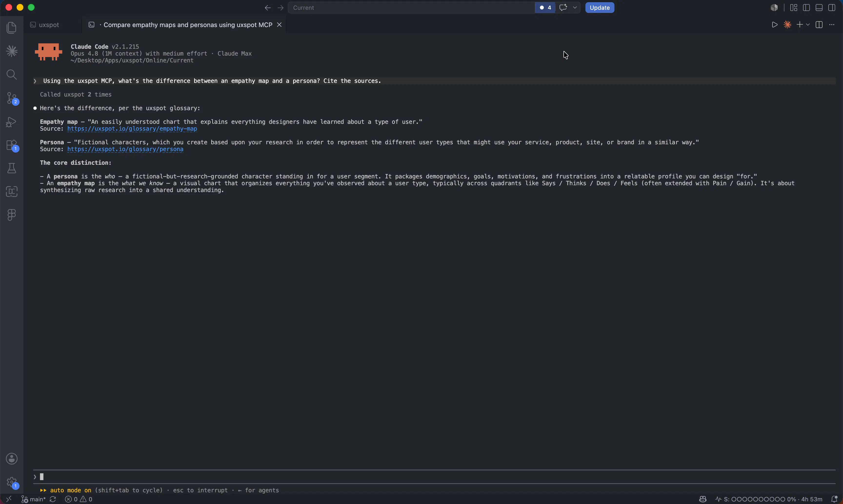Open errors and warnings count
The height and width of the screenshot is (504, 843).
pos(79,499)
